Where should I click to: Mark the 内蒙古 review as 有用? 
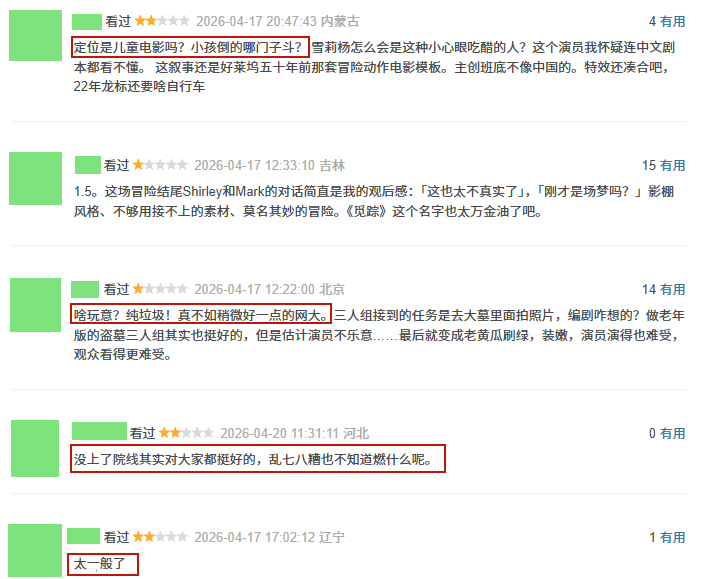pos(672,21)
